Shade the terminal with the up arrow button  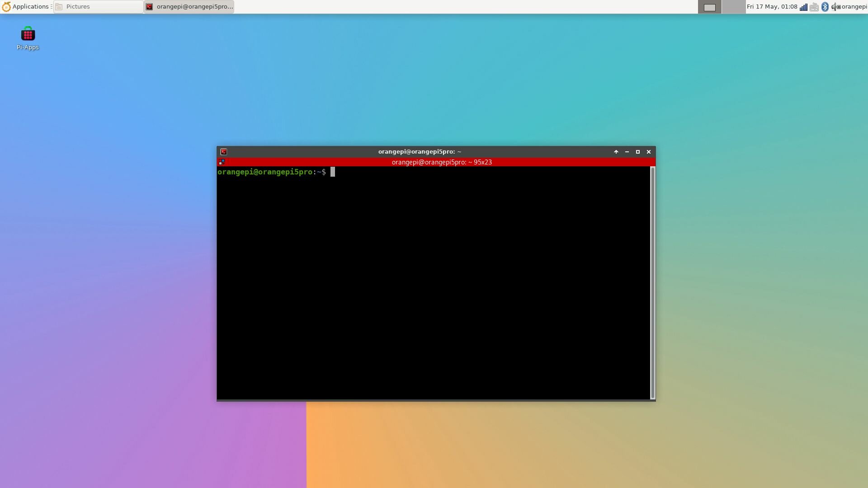(x=616, y=152)
